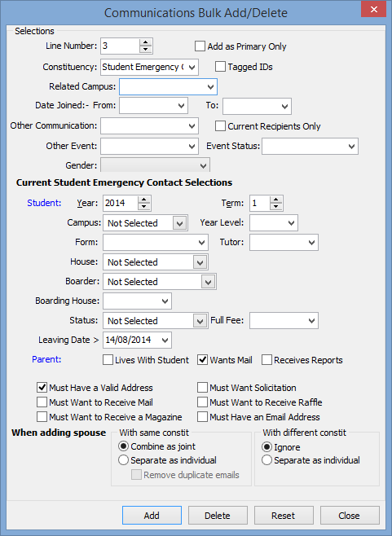Viewport: 392px width, 536px height.
Task: Click the Delete button
Action: 218,515
